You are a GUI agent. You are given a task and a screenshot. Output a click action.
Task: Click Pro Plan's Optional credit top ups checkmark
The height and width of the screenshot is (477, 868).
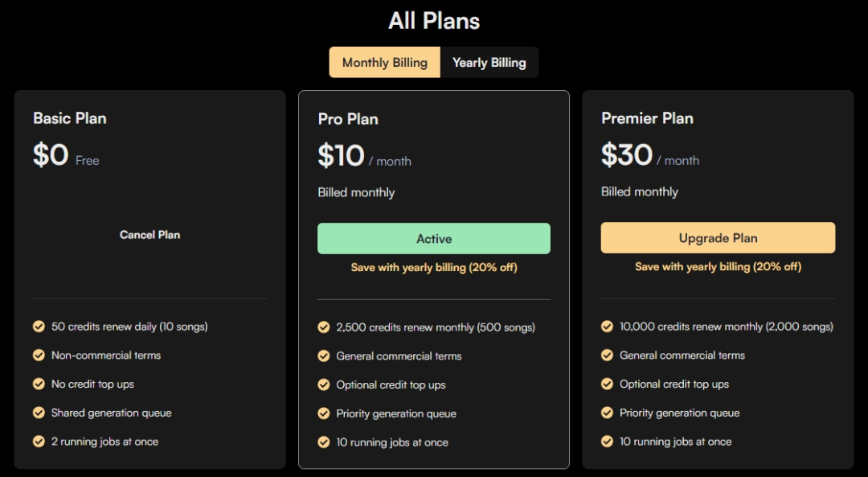point(324,384)
